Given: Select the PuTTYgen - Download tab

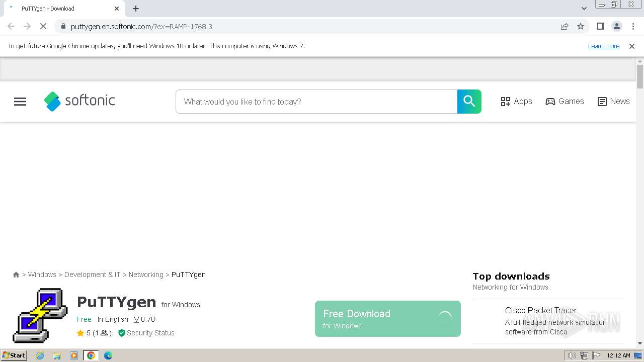Looking at the screenshot, I should 63,9.
